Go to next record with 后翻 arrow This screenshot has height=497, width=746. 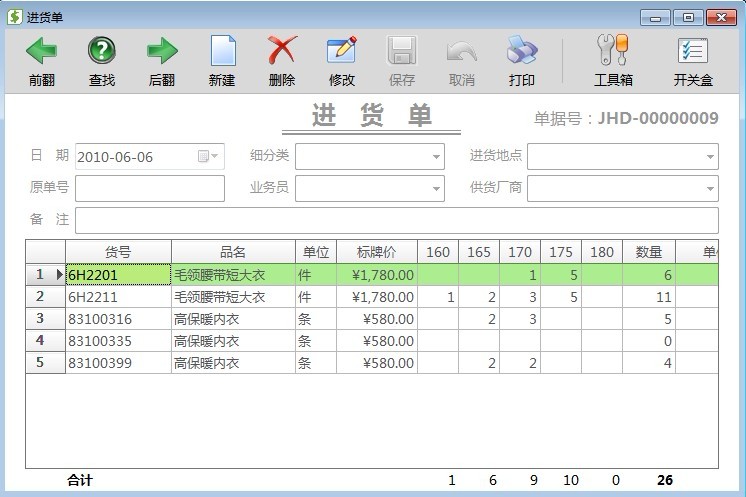[162, 51]
